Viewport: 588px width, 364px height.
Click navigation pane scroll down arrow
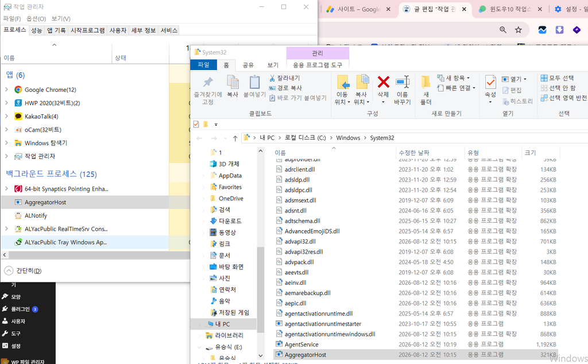click(261, 356)
